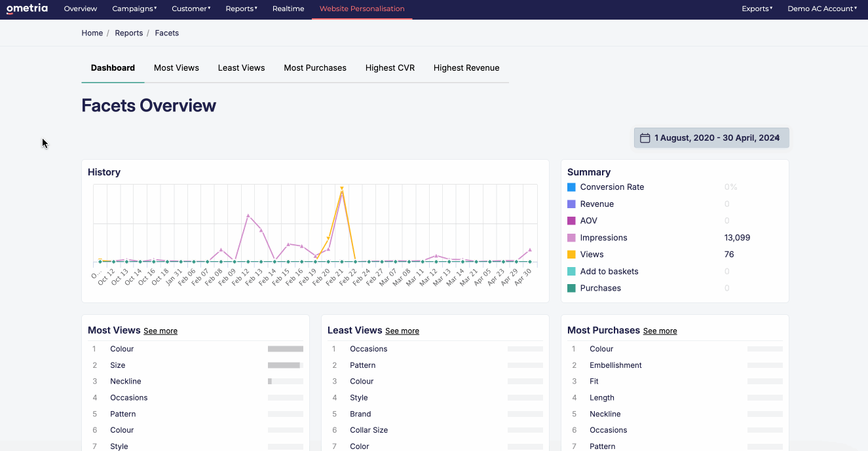Click the yellow peak on the History chart
The height and width of the screenshot is (451, 868).
pyautogui.click(x=341, y=188)
